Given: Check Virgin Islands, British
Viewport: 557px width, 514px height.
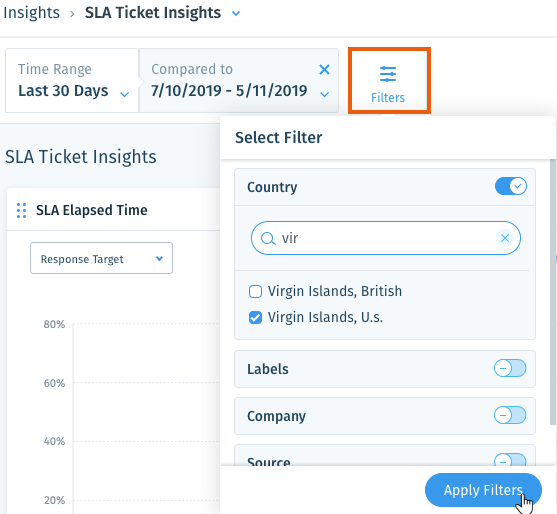Looking at the screenshot, I should click(255, 291).
